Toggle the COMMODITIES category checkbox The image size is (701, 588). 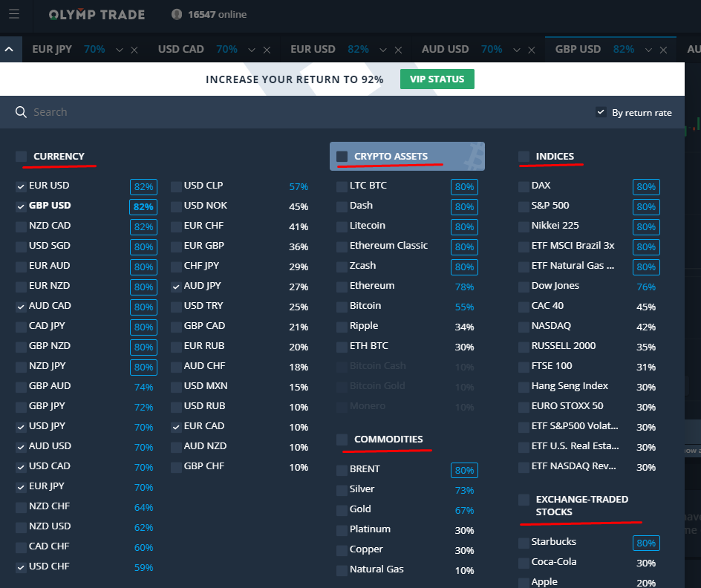pos(342,440)
